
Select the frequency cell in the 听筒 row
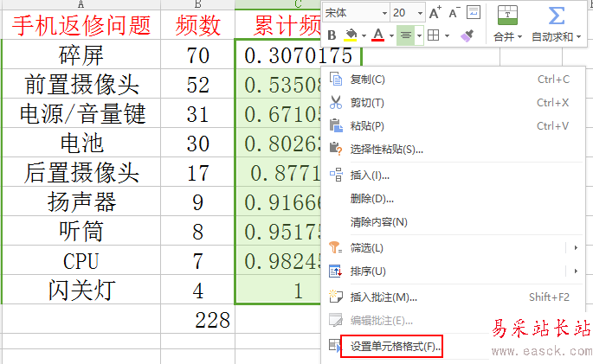(197, 231)
